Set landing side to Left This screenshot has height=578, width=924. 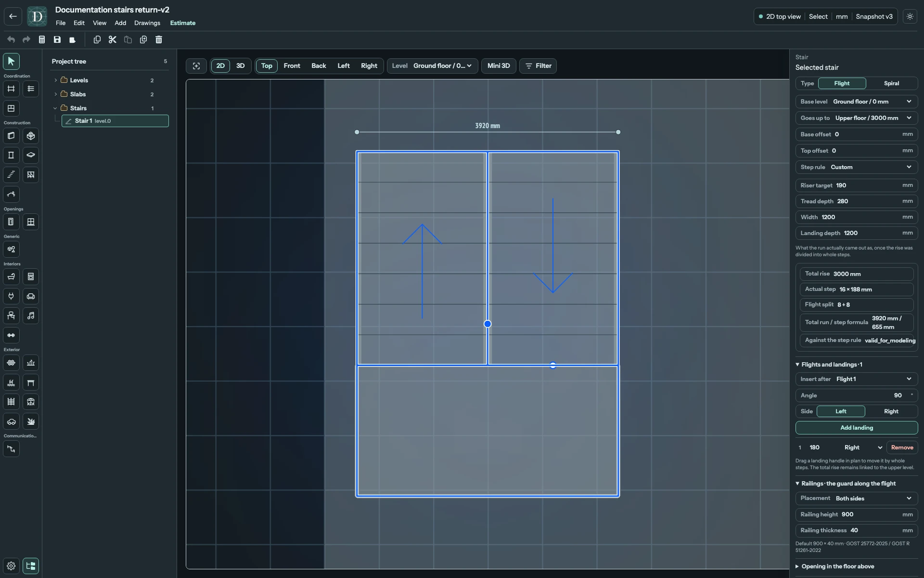pos(841,411)
